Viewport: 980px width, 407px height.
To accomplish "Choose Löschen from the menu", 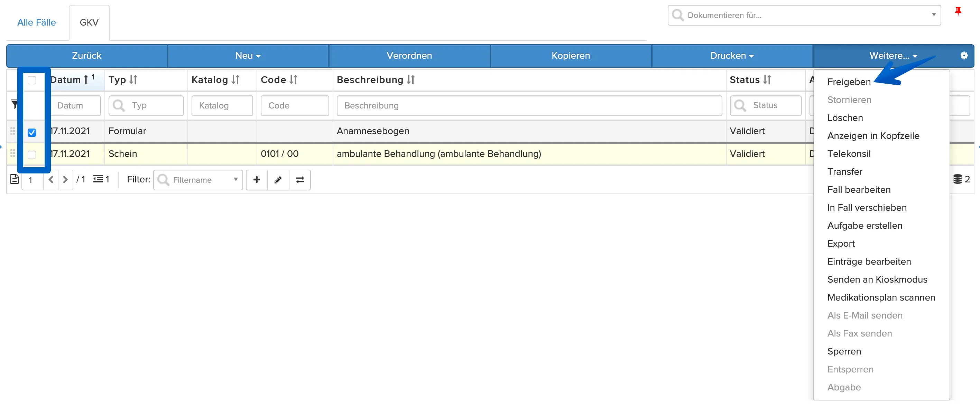I will click(x=845, y=118).
